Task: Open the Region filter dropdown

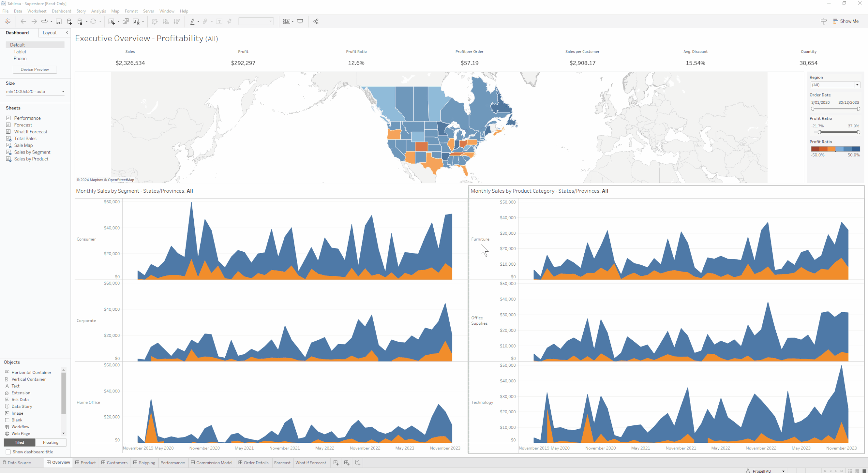Action: point(857,85)
